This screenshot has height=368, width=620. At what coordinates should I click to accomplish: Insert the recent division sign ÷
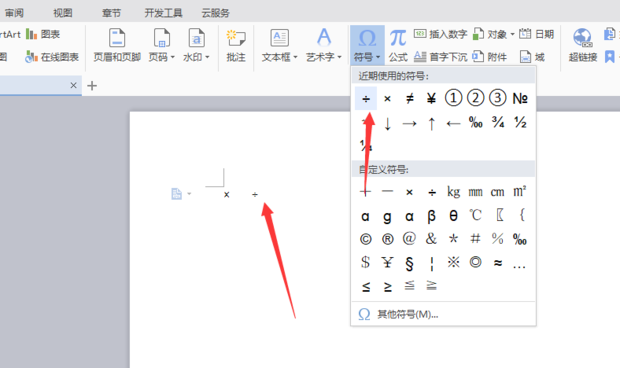coord(366,98)
